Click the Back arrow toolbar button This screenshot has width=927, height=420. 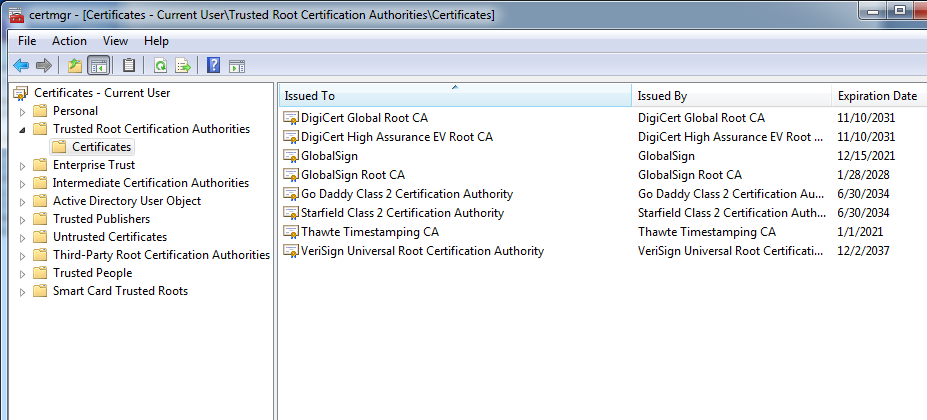pyautogui.click(x=20, y=66)
